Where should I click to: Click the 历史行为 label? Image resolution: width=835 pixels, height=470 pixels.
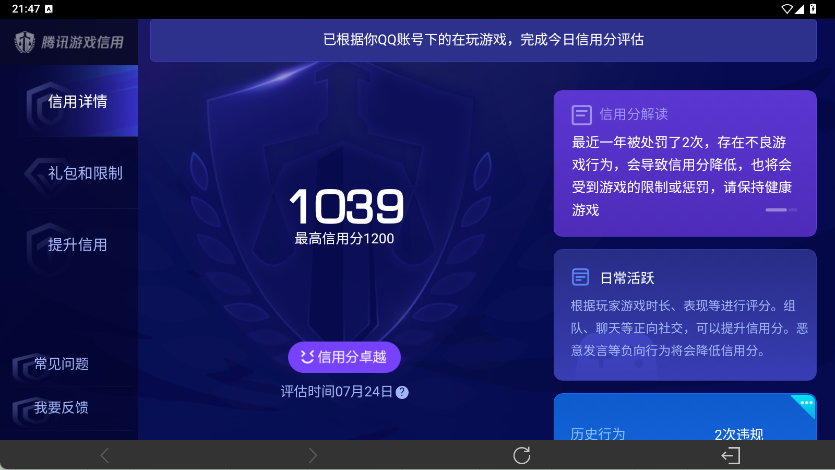[597, 434]
